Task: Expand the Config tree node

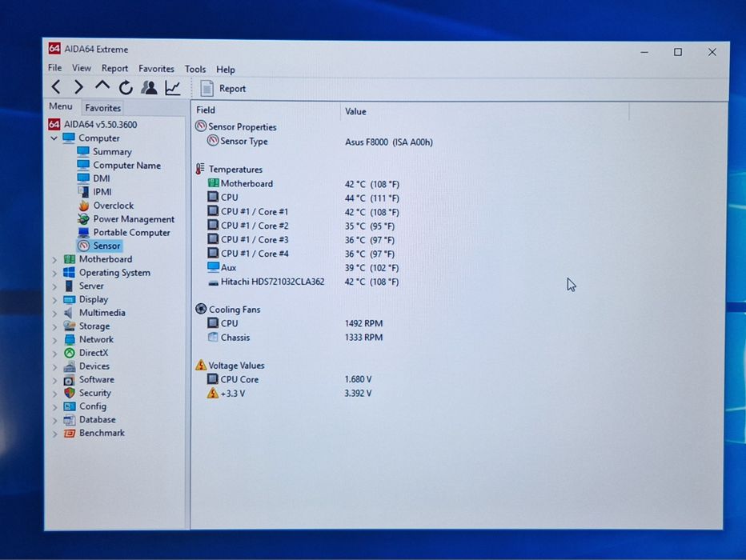Action: click(54, 407)
